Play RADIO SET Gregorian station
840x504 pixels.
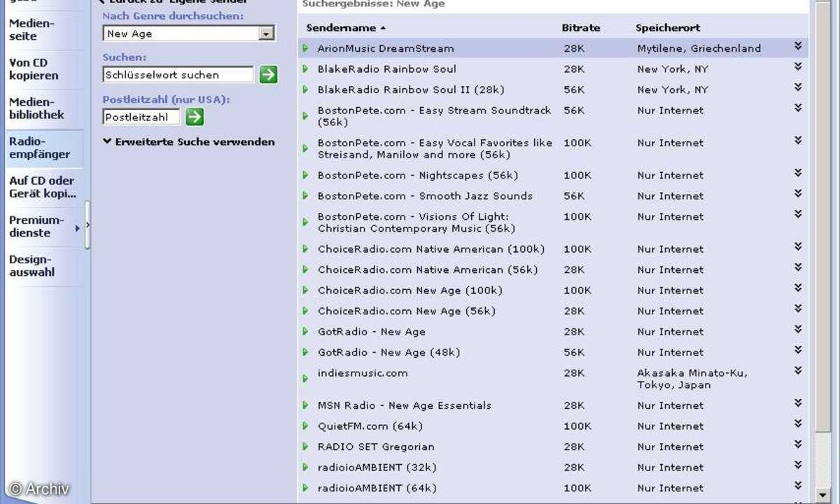(x=305, y=447)
